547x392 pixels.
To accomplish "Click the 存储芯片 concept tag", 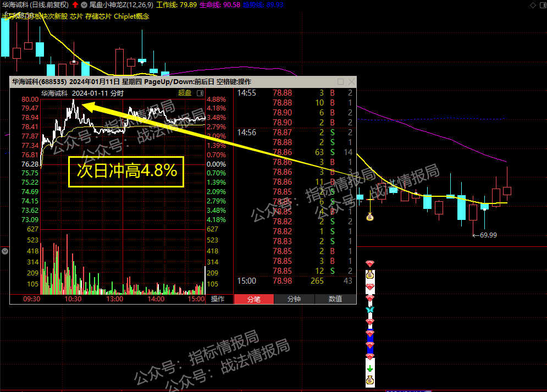I will 98,16.
